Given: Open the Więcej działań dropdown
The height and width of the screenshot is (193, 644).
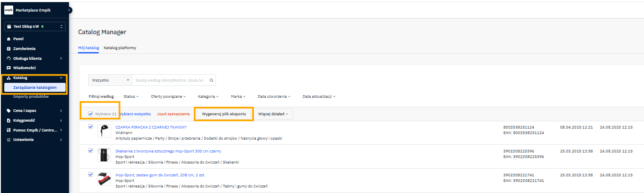Looking at the screenshot, I should pyautogui.click(x=273, y=114).
